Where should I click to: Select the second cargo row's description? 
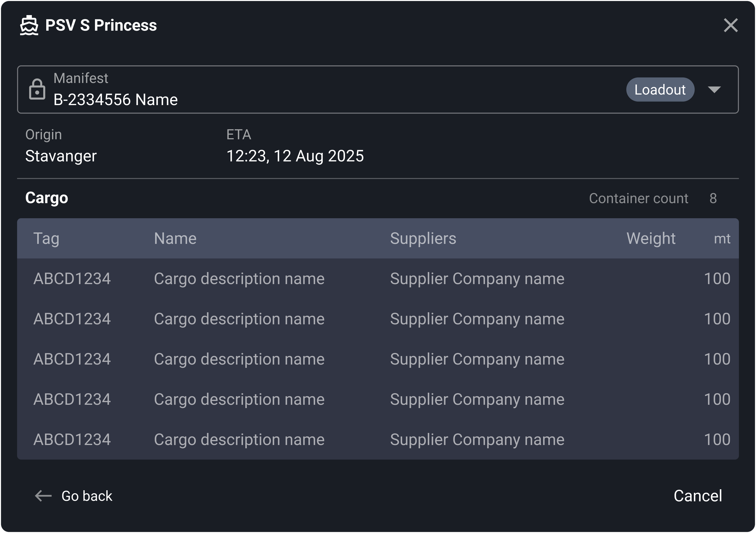239,319
